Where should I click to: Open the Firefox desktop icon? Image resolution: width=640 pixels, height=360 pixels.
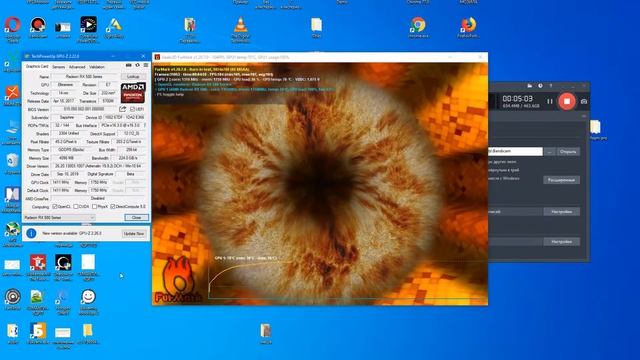click(x=468, y=25)
